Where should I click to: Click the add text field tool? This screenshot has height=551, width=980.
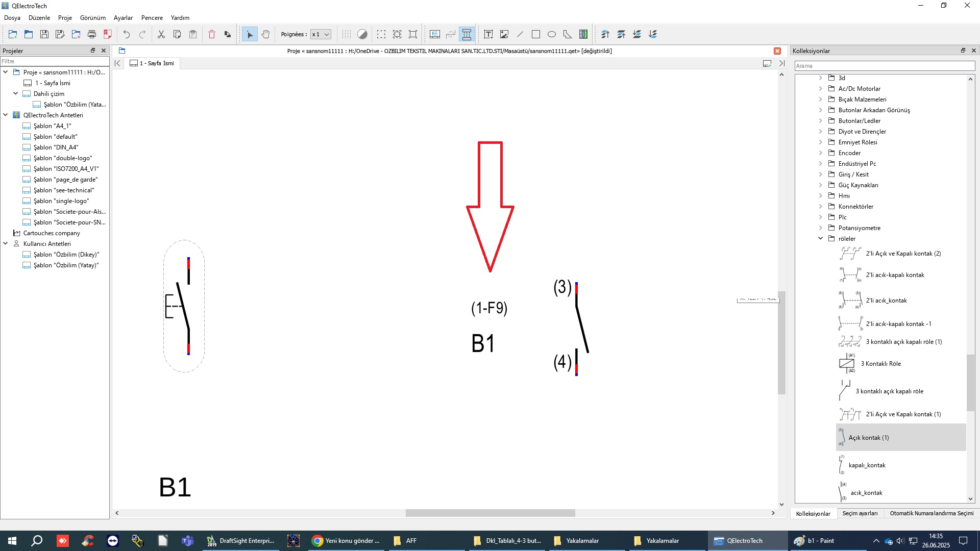coord(488,34)
